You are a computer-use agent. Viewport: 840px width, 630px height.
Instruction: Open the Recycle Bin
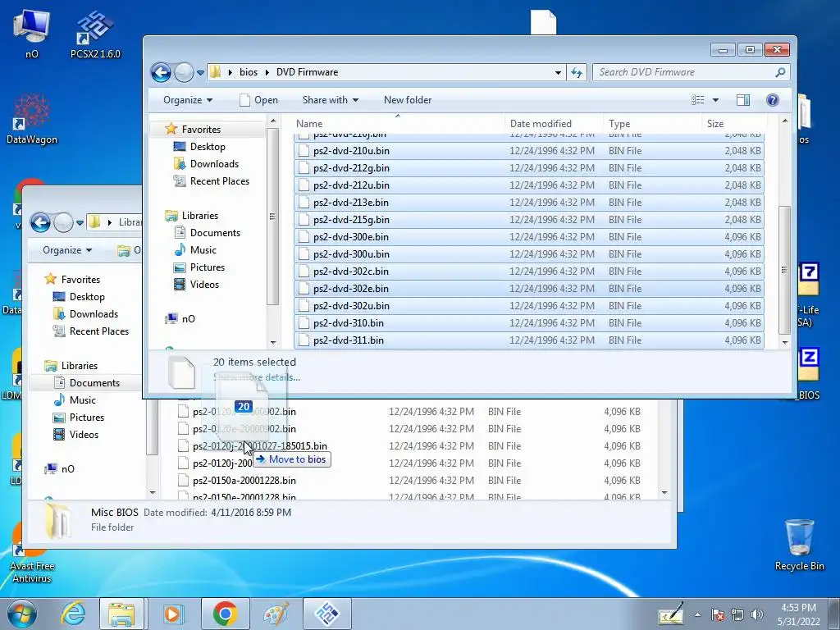click(x=799, y=545)
